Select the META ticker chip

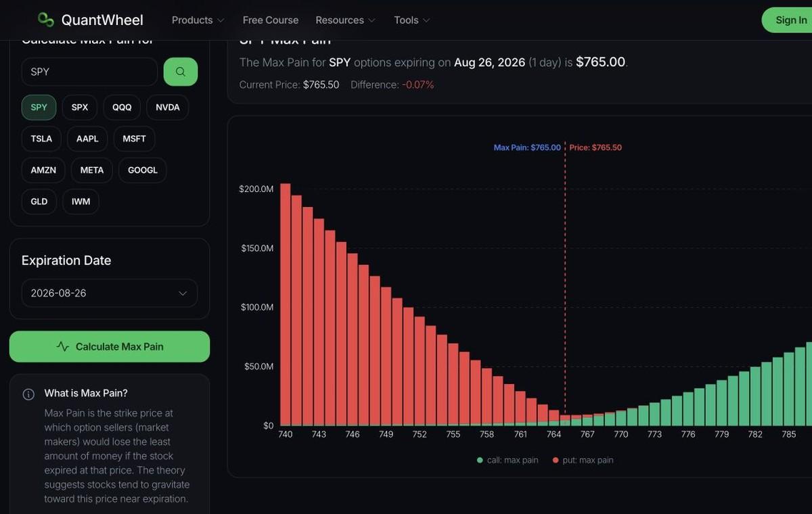coord(92,170)
